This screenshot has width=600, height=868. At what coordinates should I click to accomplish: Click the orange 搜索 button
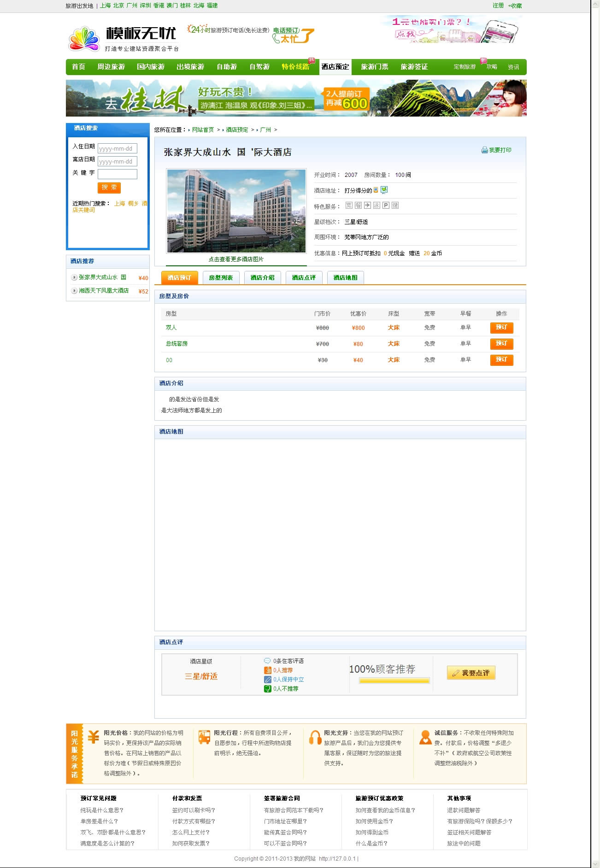(109, 188)
